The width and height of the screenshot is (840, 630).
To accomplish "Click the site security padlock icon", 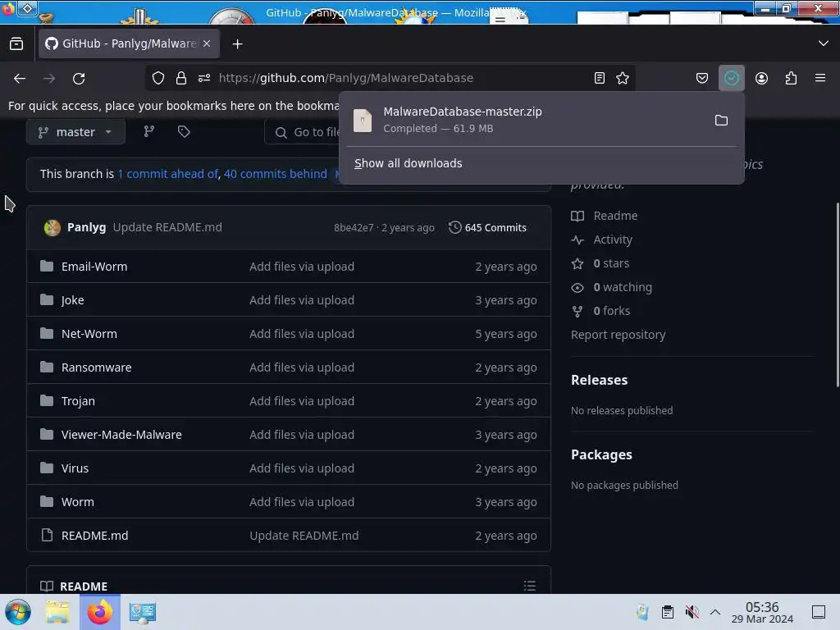I will pyautogui.click(x=181, y=78).
